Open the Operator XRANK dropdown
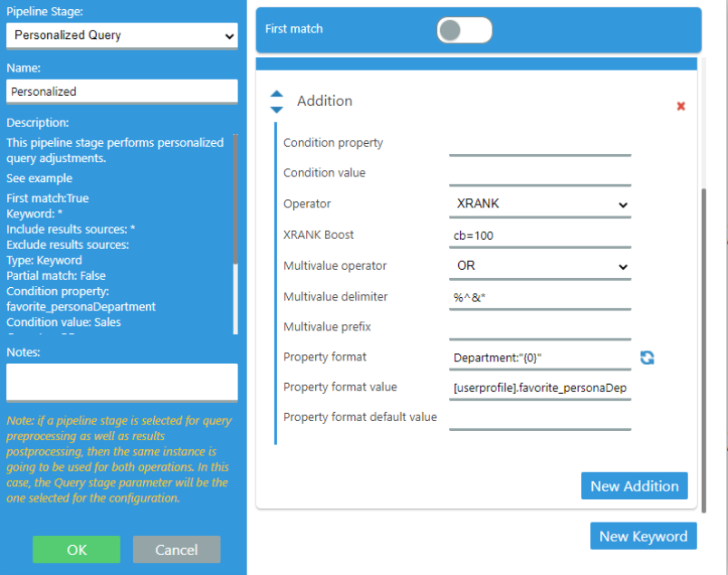This screenshot has width=728, height=575. click(540, 205)
